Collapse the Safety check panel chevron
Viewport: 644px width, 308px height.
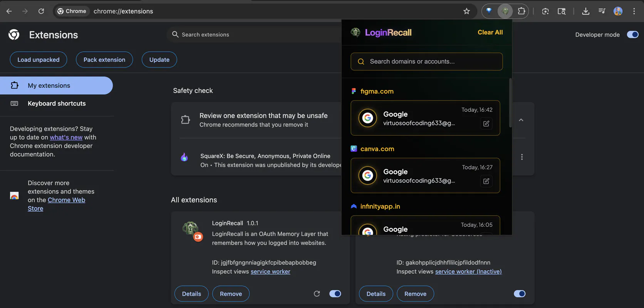click(521, 120)
